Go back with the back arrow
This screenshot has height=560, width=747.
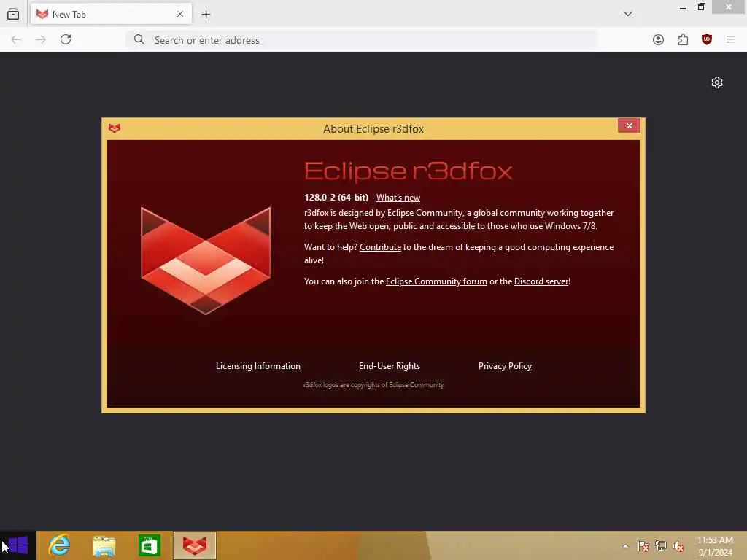pos(16,39)
